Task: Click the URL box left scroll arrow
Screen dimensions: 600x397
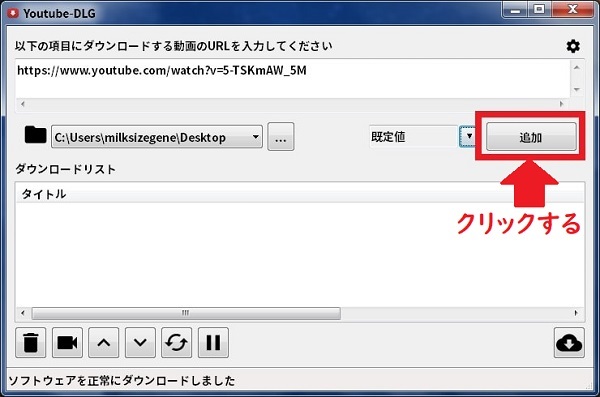Action: [x=23, y=104]
